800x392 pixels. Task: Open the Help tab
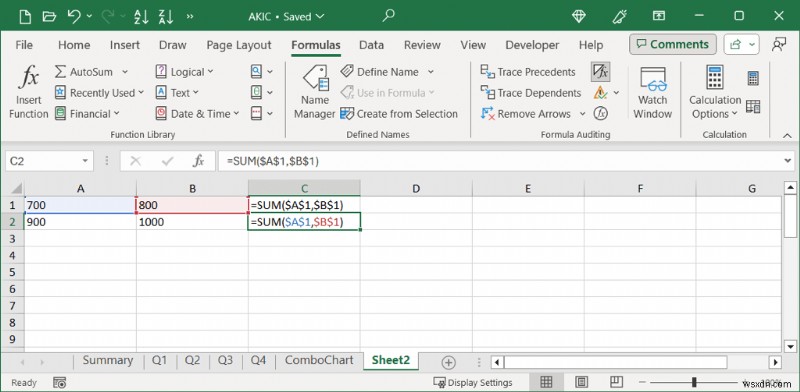tap(591, 45)
